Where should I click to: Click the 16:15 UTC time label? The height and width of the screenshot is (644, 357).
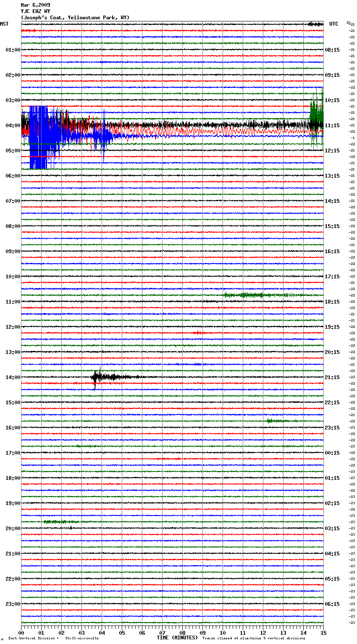(x=332, y=251)
